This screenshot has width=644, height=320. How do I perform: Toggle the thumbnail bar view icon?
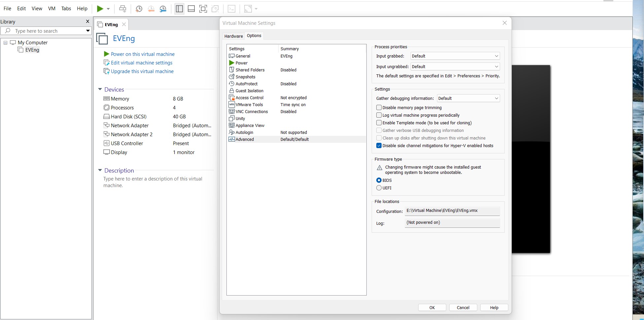(x=191, y=9)
